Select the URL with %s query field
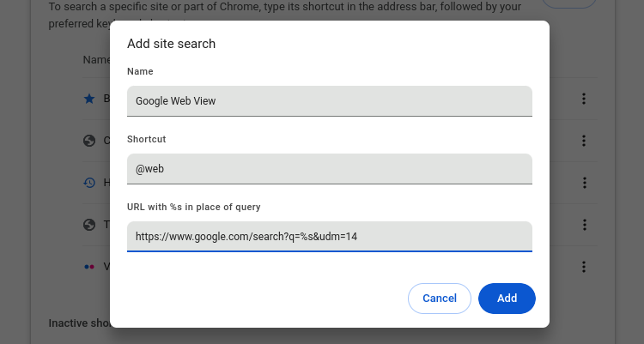 click(x=329, y=236)
